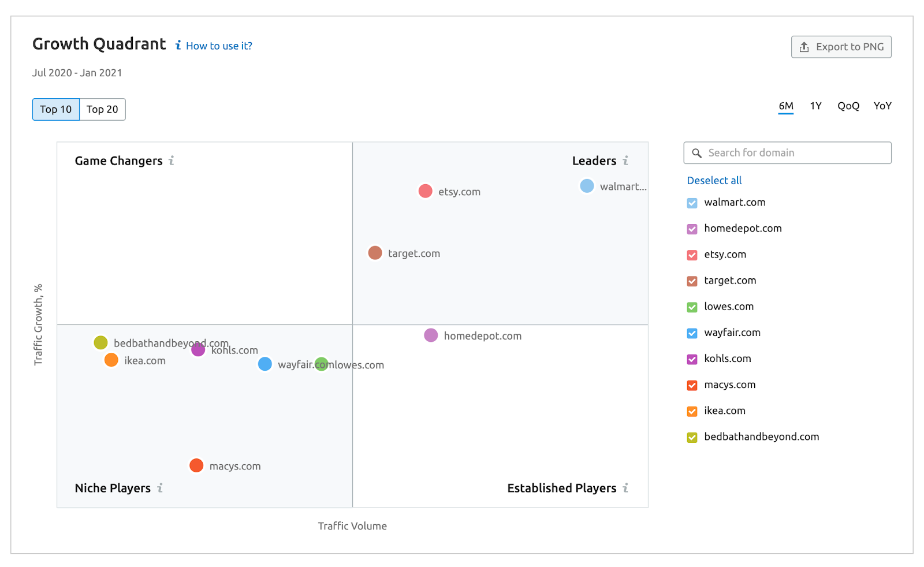This screenshot has width=924, height=567.
Task: Uncheck the kohls.com checkbox
Action: tap(692, 359)
